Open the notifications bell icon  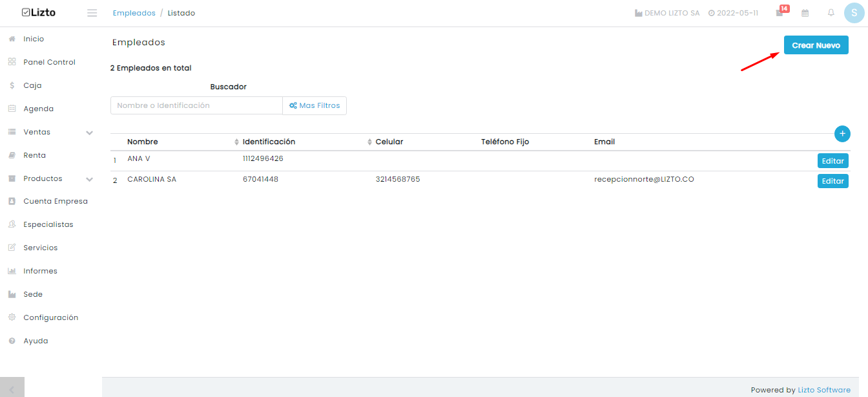[831, 13]
